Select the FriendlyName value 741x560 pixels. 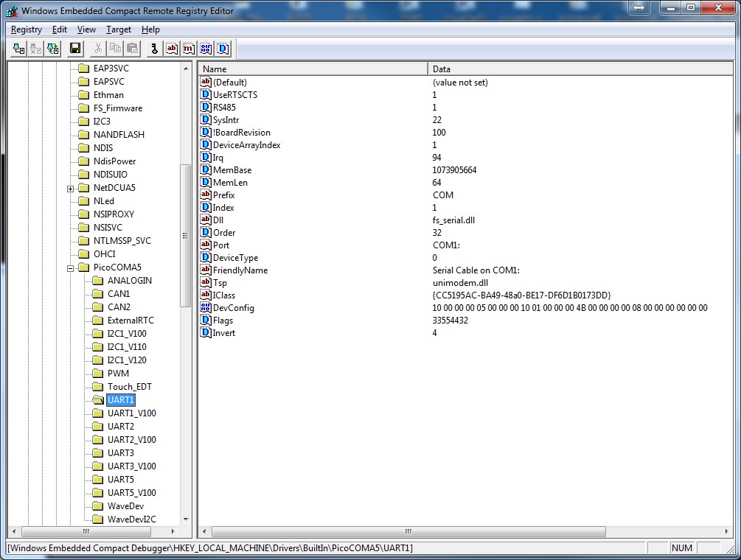pos(240,270)
